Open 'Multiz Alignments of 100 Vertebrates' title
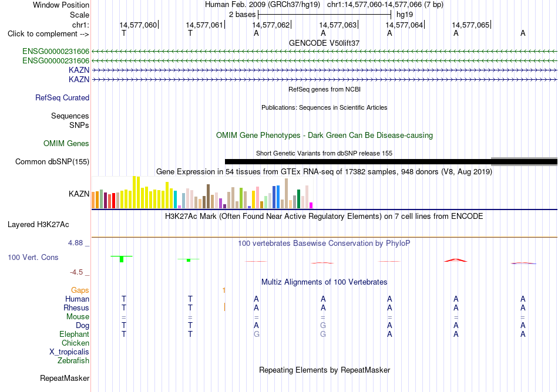The image size is (558, 392). 324,282
